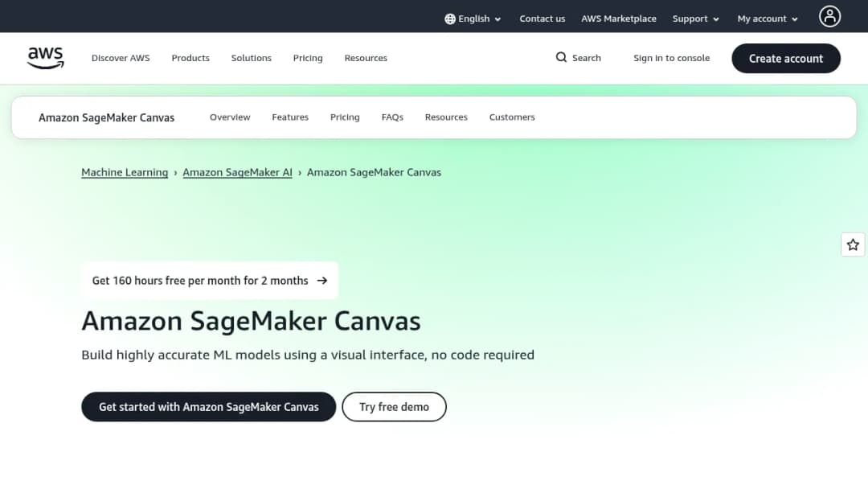Viewport: 868px width, 489px height.
Task: Click Sign in to console
Action: (x=671, y=58)
